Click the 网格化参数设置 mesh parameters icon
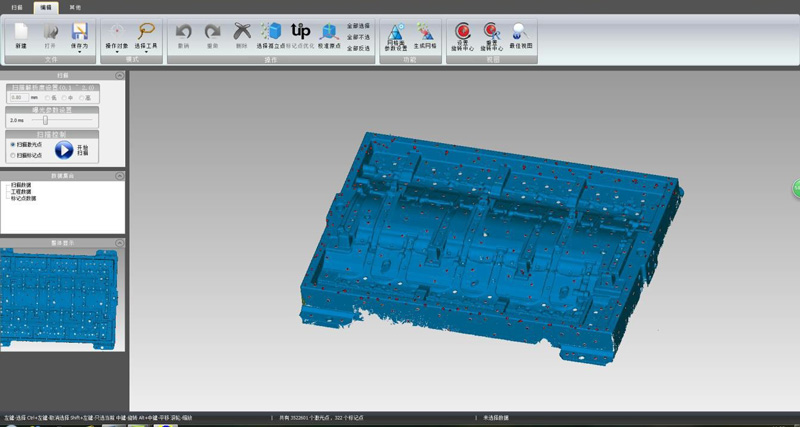800x427 pixels. (x=395, y=35)
